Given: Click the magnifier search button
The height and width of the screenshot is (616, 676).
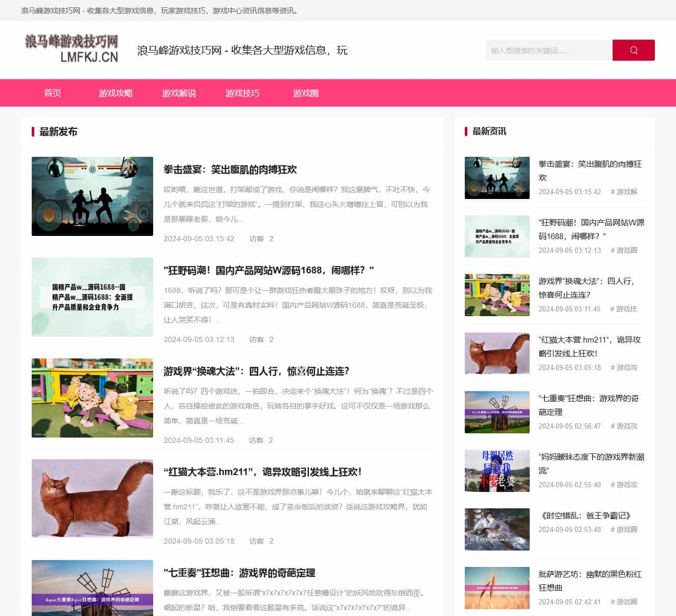Looking at the screenshot, I should pos(633,50).
